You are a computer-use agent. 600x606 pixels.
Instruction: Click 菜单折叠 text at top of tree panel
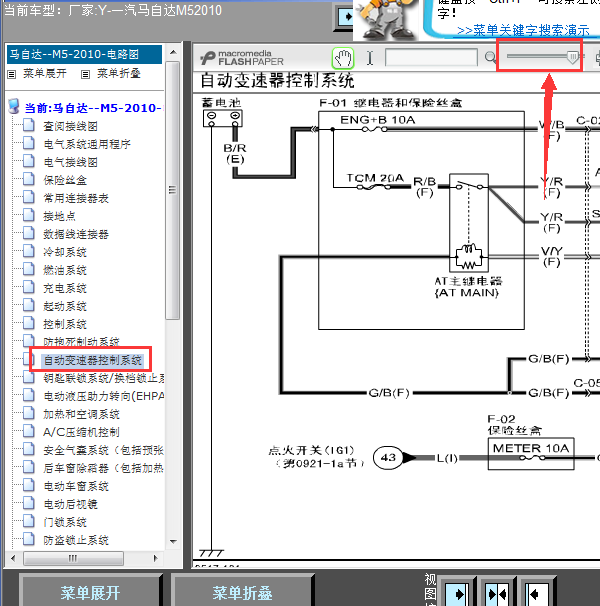[118, 73]
